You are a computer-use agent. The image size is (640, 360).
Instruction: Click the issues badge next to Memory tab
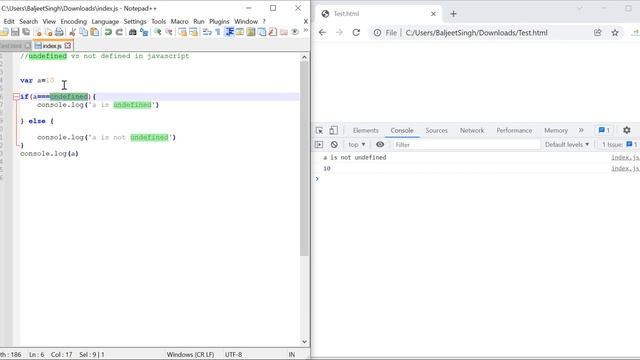click(604, 130)
